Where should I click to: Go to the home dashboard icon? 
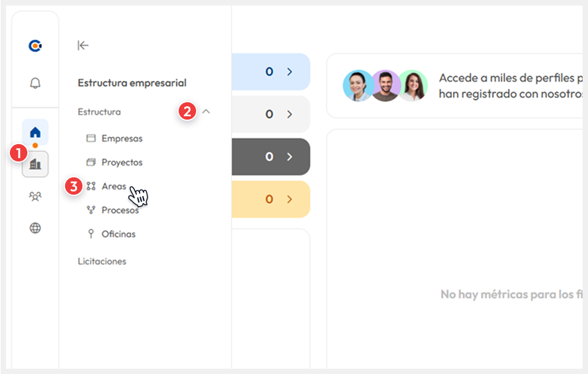point(35,132)
